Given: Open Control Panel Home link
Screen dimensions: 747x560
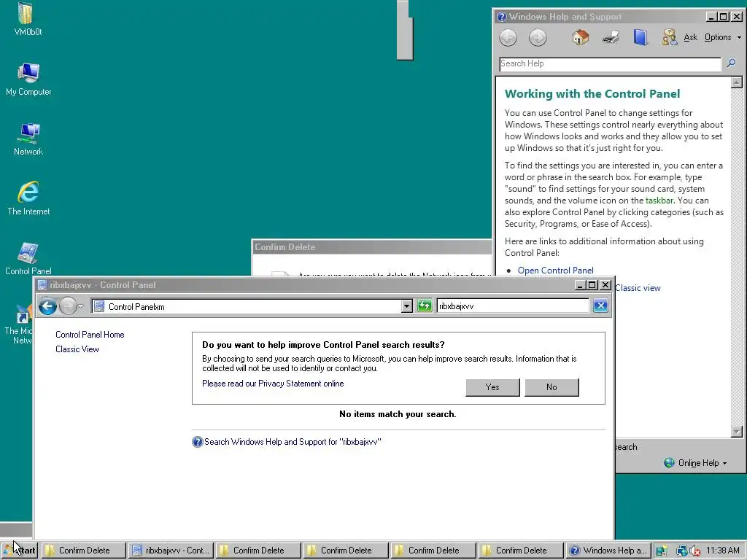Looking at the screenshot, I should (x=90, y=335).
